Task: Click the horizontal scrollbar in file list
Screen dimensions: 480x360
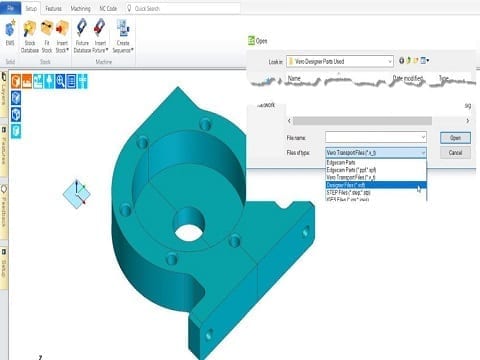Action: tap(362, 121)
